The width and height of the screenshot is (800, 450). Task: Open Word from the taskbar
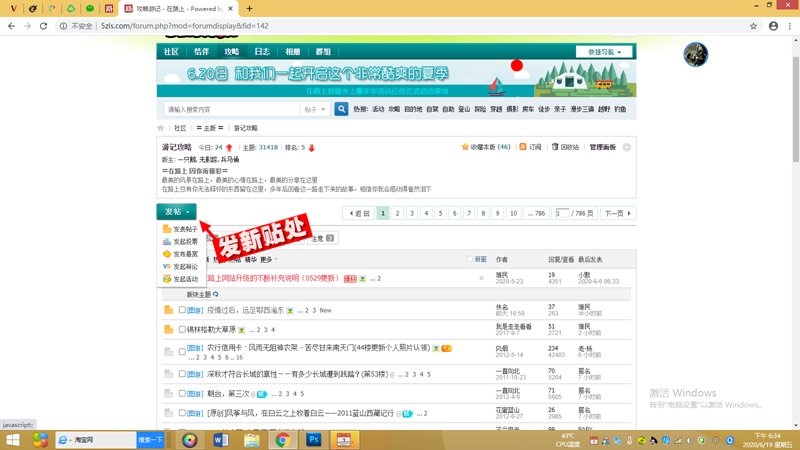220,440
